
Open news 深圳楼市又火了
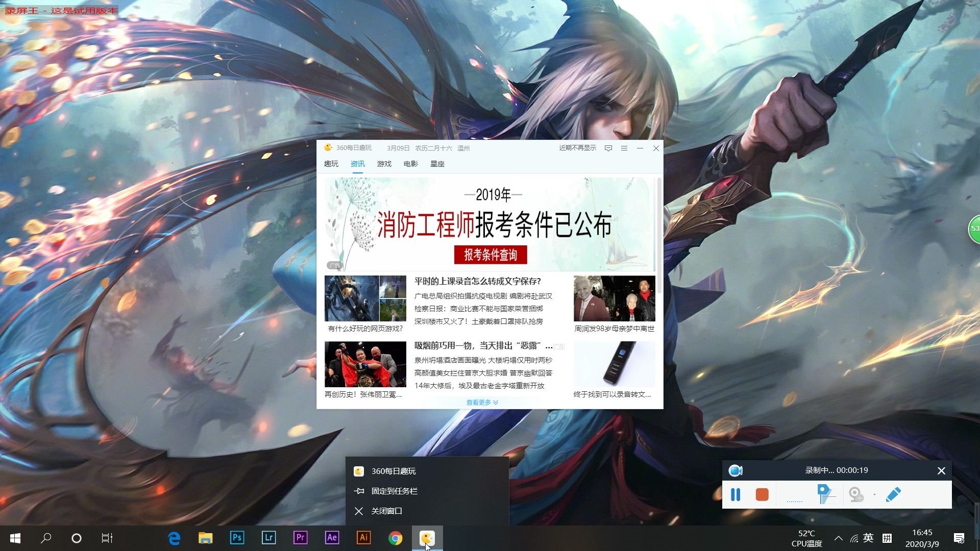(x=479, y=321)
